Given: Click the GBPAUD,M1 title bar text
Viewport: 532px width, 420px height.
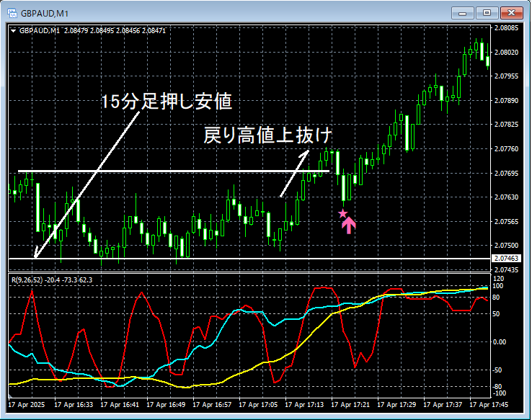Looking at the screenshot, I should tap(45, 14).
